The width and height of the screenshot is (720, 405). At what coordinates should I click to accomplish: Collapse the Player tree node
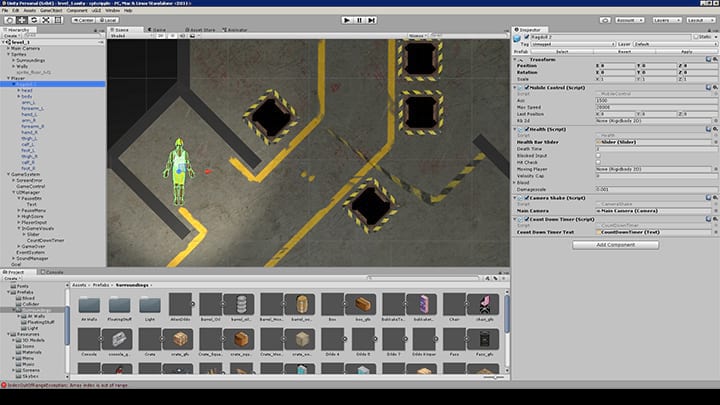pos(8,78)
